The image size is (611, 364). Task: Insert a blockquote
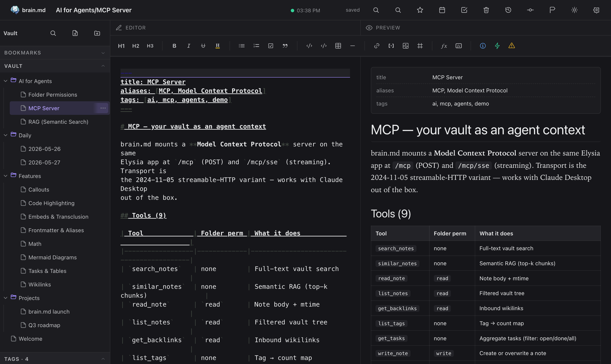click(285, 46)
